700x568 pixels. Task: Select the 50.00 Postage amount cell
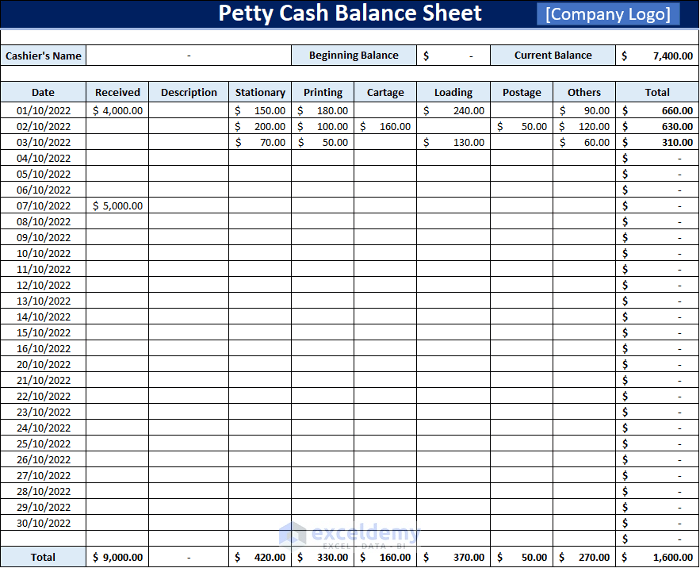point(521,127)
